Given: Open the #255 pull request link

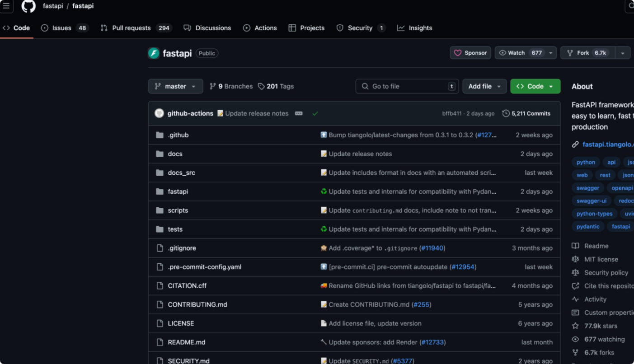Looking at the screenshot, I should pyautogui.click(x=421, y=305).
